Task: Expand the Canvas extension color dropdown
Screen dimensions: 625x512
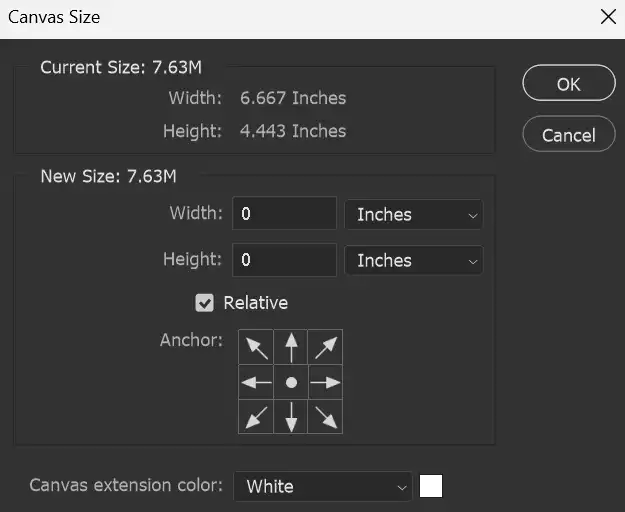Action: [x=323, y=486]
